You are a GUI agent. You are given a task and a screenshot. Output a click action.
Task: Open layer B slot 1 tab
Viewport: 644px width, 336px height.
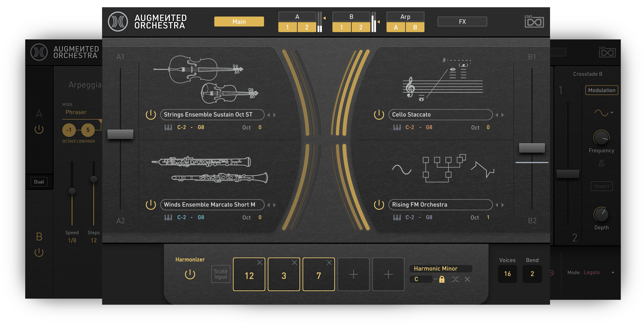point(342,27)
